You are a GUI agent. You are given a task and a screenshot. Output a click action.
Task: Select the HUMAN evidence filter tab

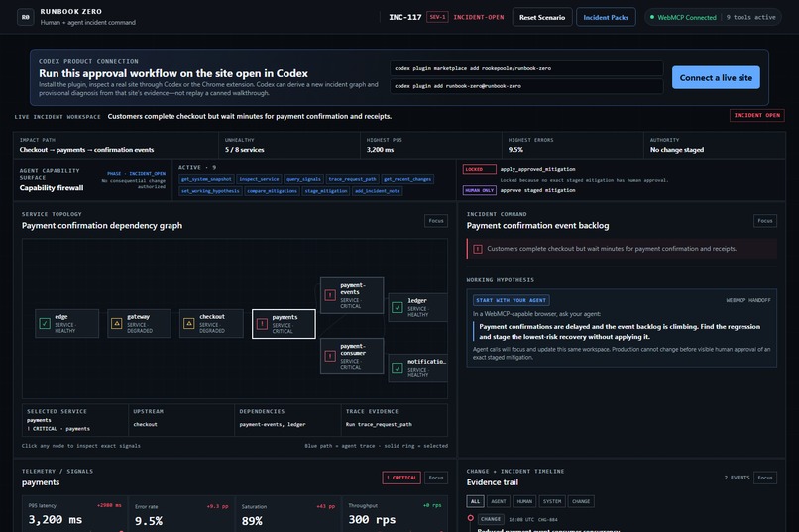click(524, 501)
